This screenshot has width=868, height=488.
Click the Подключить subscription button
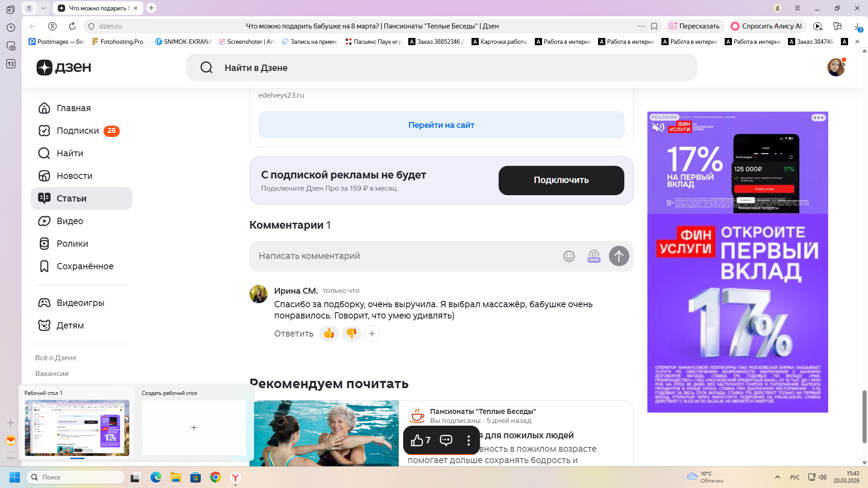coord(561,180)
